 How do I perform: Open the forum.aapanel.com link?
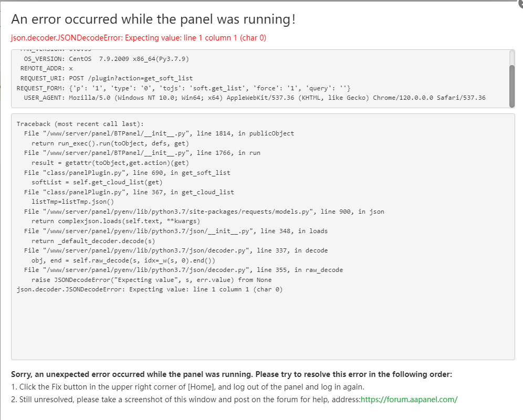pos(409,399)
